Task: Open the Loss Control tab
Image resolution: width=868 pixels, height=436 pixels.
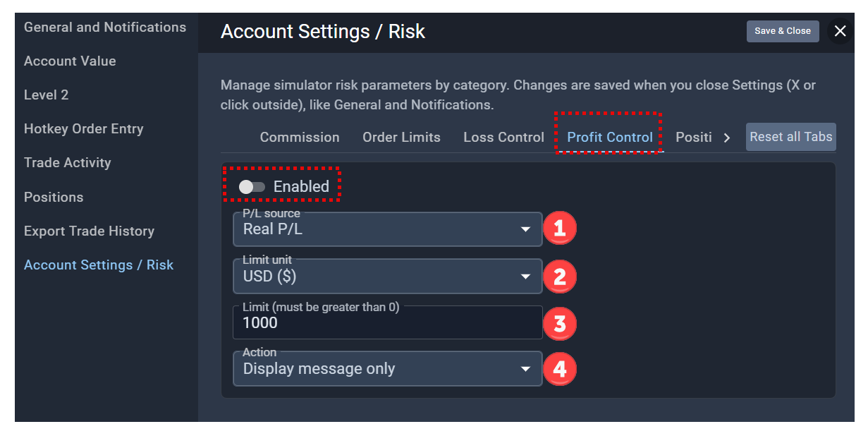Action: 503,138
